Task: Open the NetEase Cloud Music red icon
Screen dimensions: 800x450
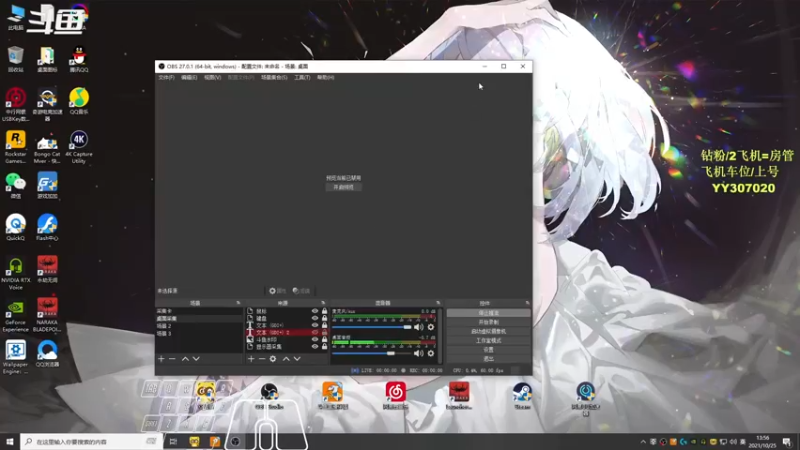Action: (x=395, y=396)
